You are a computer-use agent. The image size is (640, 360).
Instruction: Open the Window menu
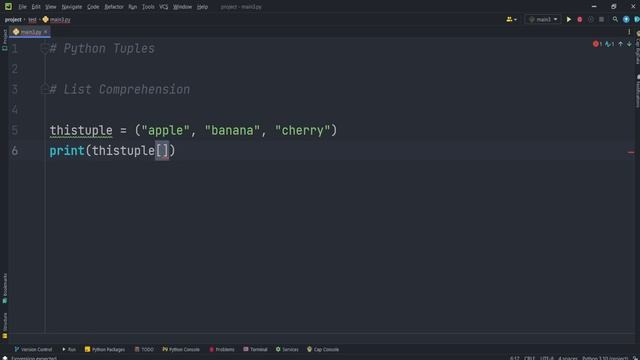[182, 7]
